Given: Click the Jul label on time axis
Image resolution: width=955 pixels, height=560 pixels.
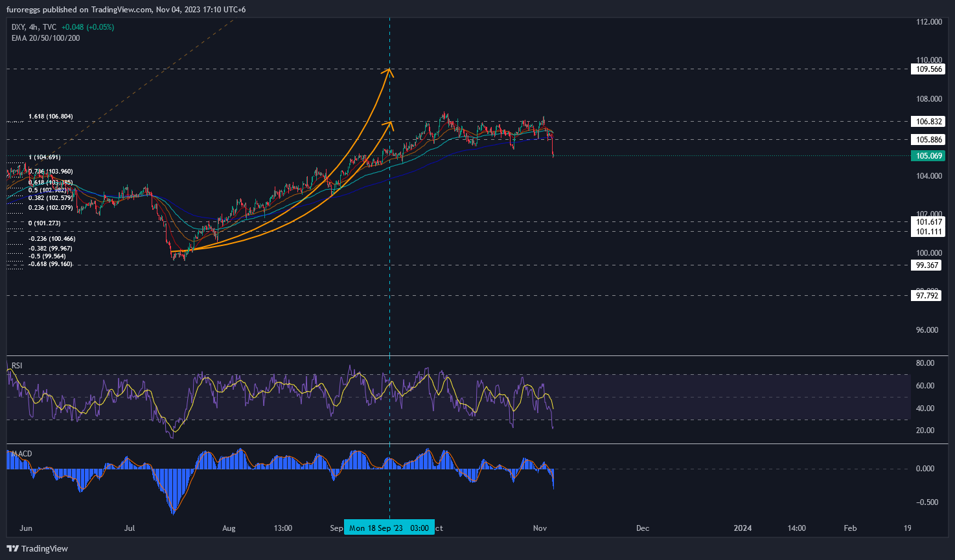Looking at the screenshot, I should click(130, 528).
